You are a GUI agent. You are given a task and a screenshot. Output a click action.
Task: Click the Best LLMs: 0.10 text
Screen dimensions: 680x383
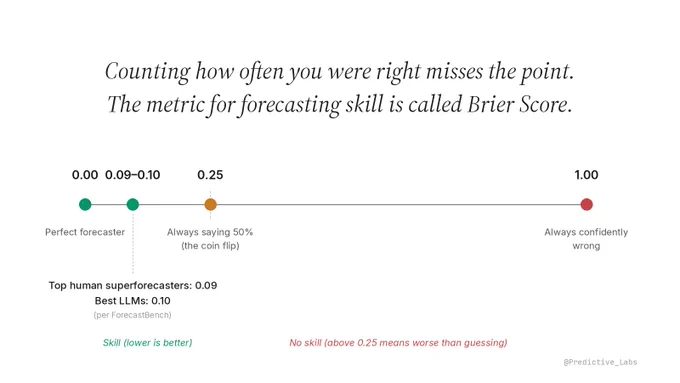coord(133,301)
